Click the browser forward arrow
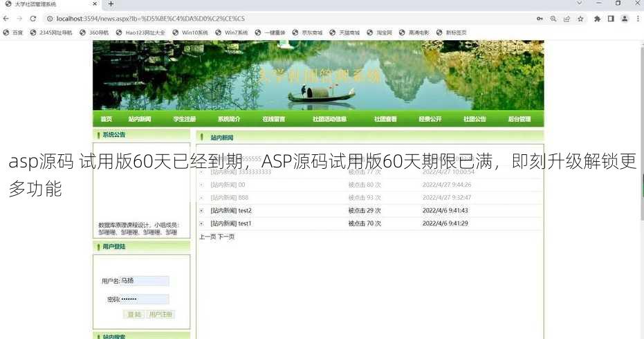This screenshot has width=644, height=339. tap(19, 19)
